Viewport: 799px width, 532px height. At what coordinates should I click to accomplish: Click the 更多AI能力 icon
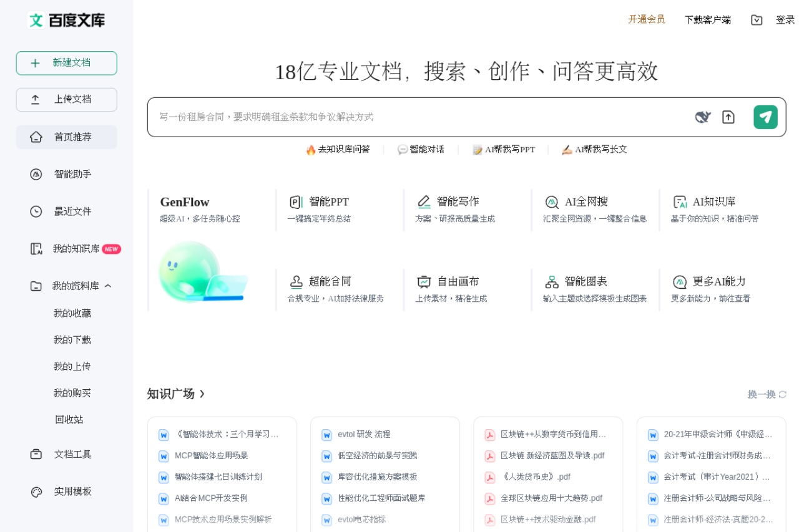click(x=680, y=282)
